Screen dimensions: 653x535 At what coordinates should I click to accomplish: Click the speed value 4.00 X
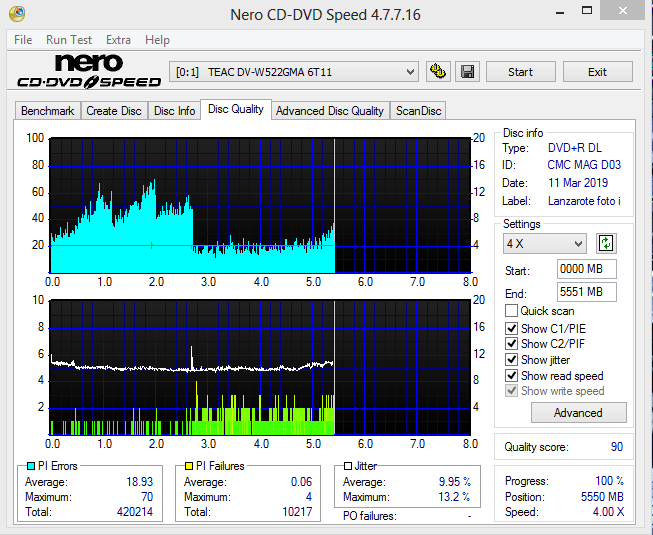pos(608,512)
